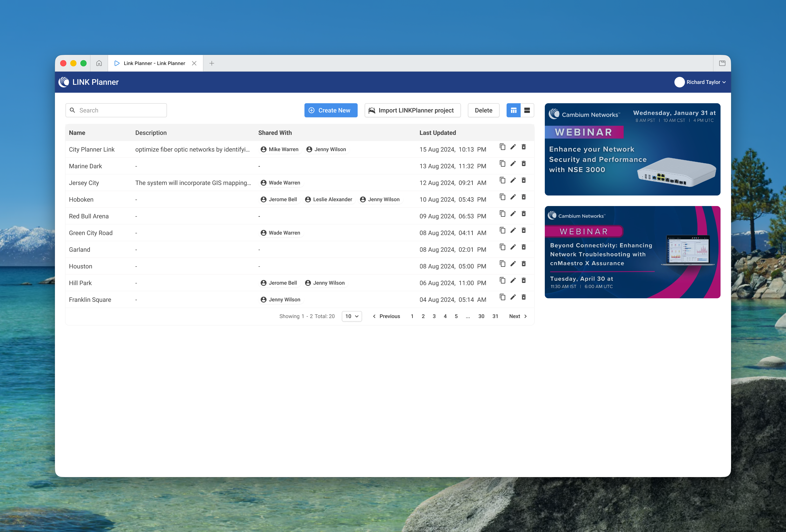Click Import LINKPlanner project button
Screen dimensions: 786x532
point(413,110)
